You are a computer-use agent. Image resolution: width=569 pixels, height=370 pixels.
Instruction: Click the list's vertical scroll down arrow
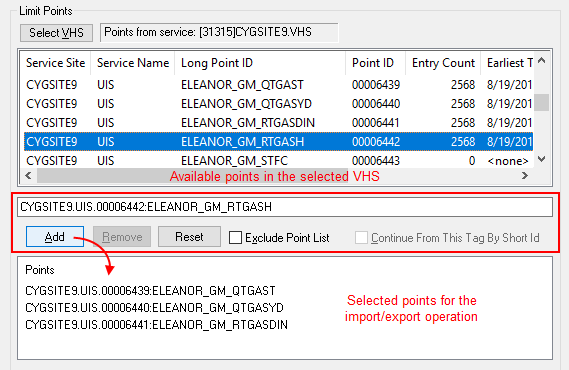(x=542, y=159)
